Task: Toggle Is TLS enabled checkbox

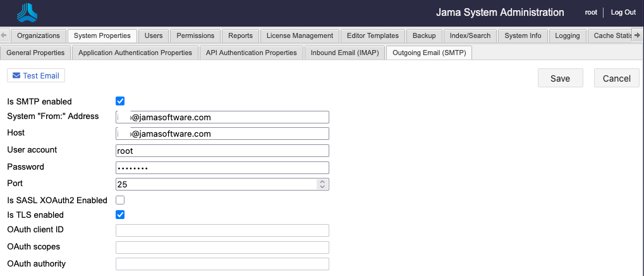Action: [x=120, y=215]
